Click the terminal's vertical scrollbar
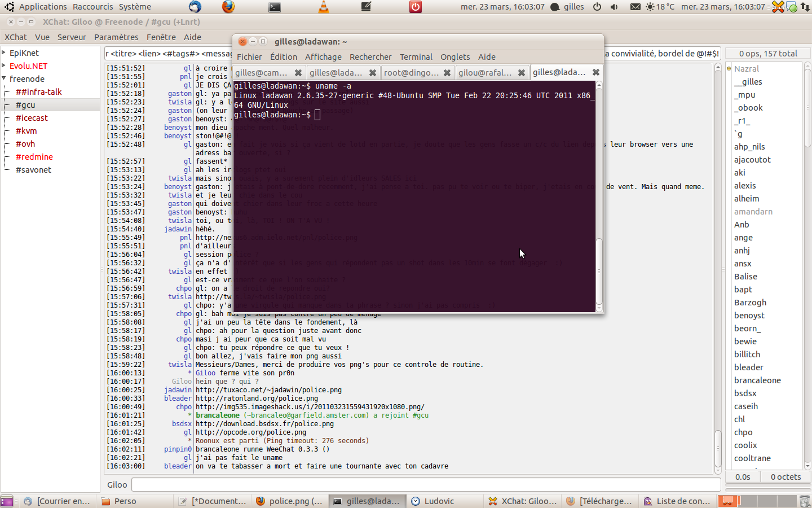 [x=599, y=271]
